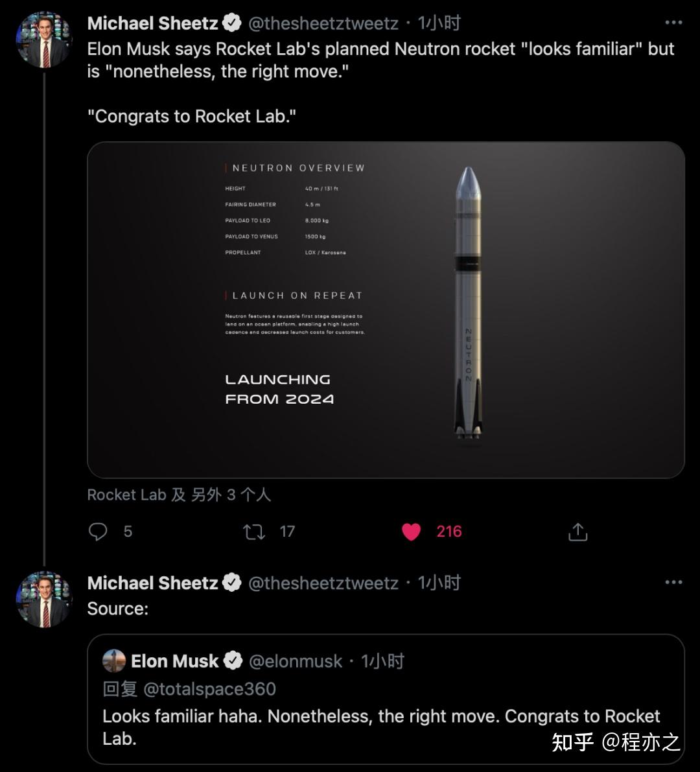The width and height of the screenshot is (700, 772).
Task: Open the Neutron Overview rocket image
Action: (x=386, y=310)
